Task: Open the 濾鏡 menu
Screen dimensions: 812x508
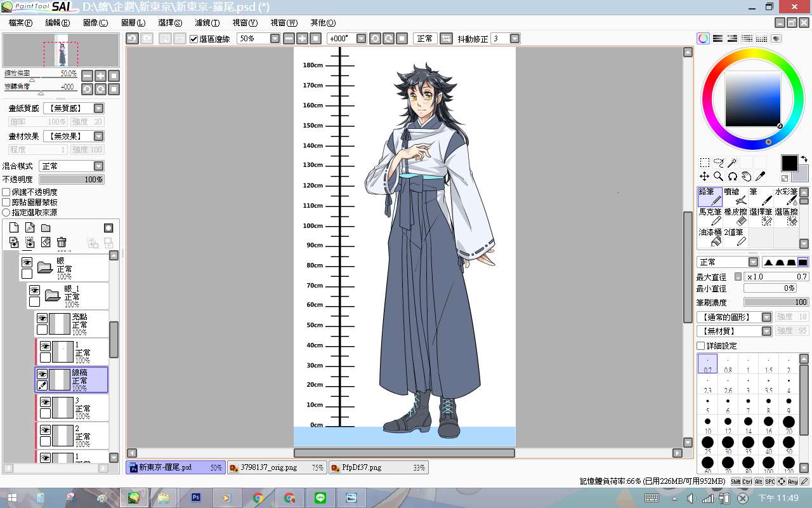Action: click(x=207, y=22)
